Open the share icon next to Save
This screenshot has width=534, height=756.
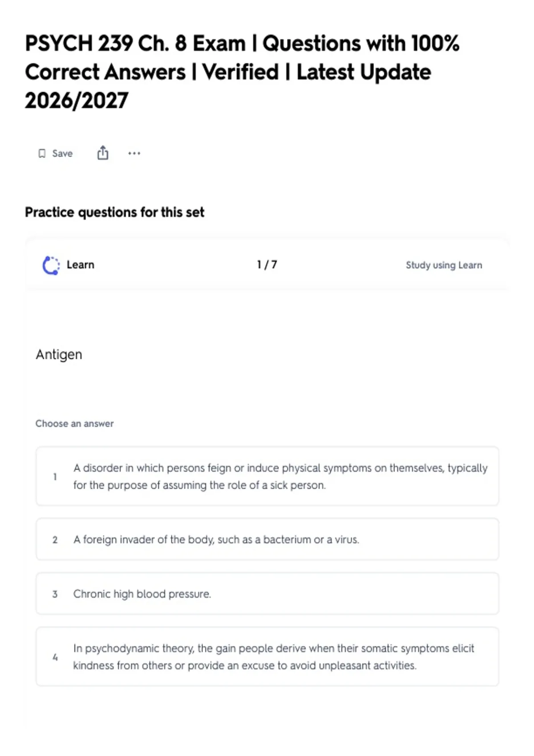(103, 153)
